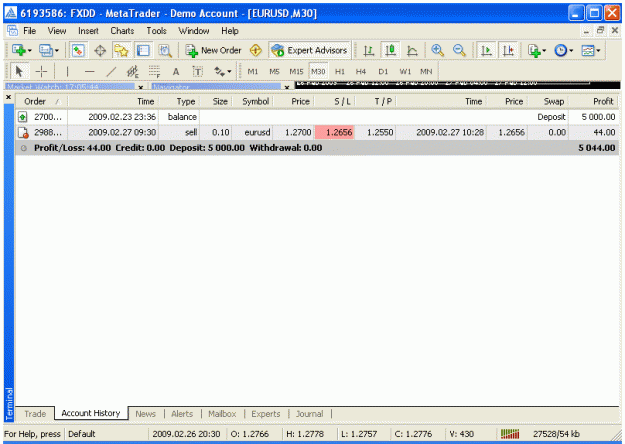Select the M30 timeframe button
The width and height of the screenshot is (625, 444).
coord(318,72)
